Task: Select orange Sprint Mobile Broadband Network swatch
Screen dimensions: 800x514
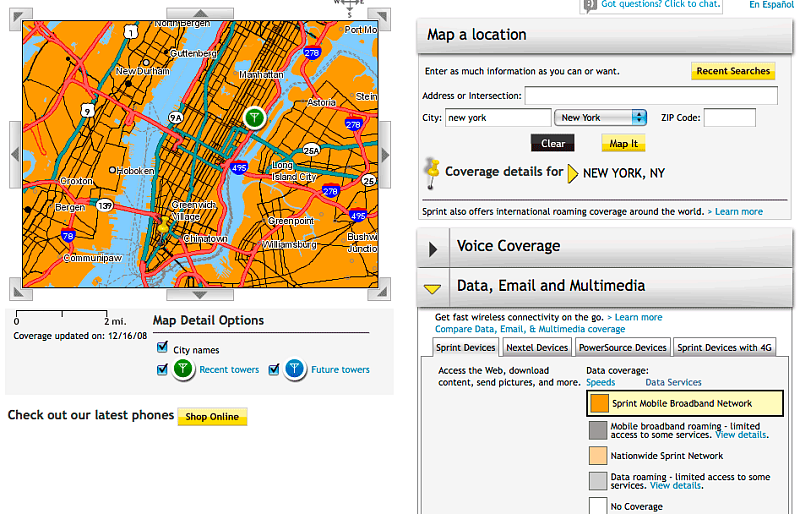Action: (599, 403)
